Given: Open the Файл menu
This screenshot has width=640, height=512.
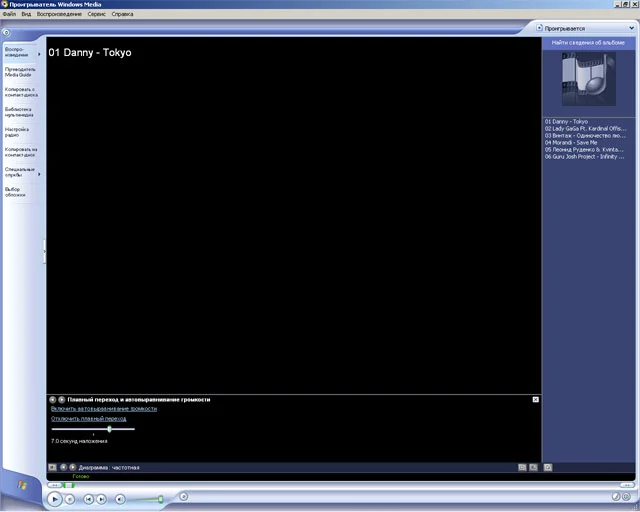Looking at the screenshot, I should 9,14.
